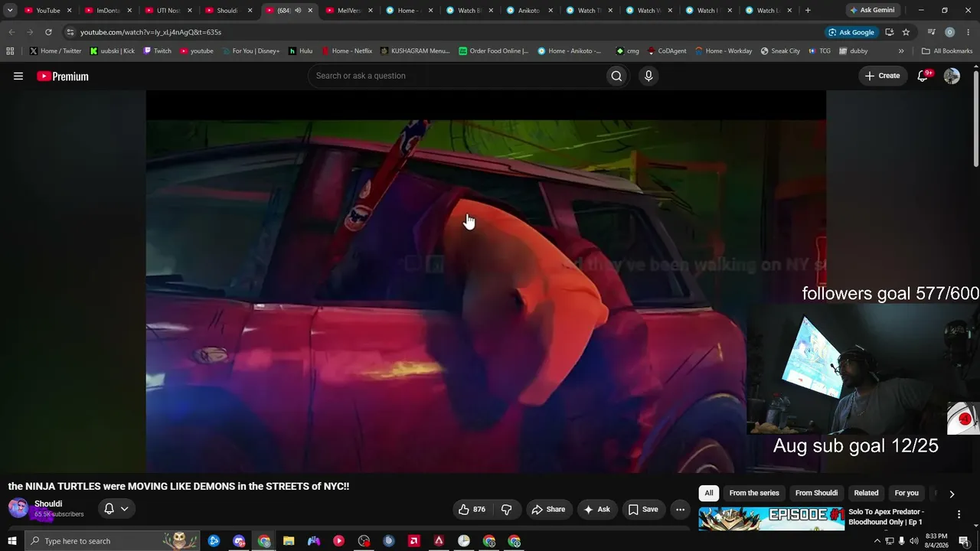The image size is (980, 551).
Task: Bookmark this page with the star
Action: click(x=906, y=32)
